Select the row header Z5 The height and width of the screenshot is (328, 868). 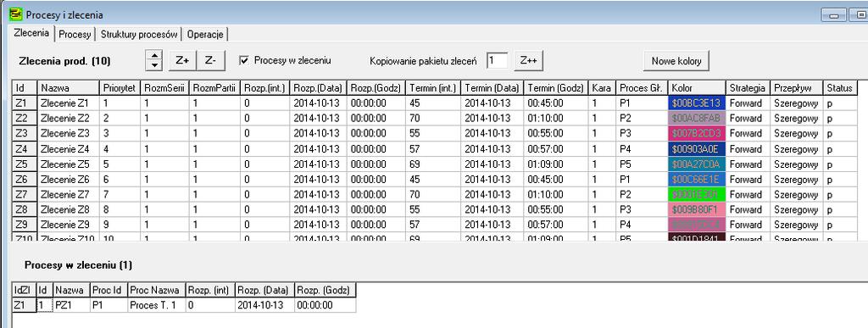coord(25,164)
